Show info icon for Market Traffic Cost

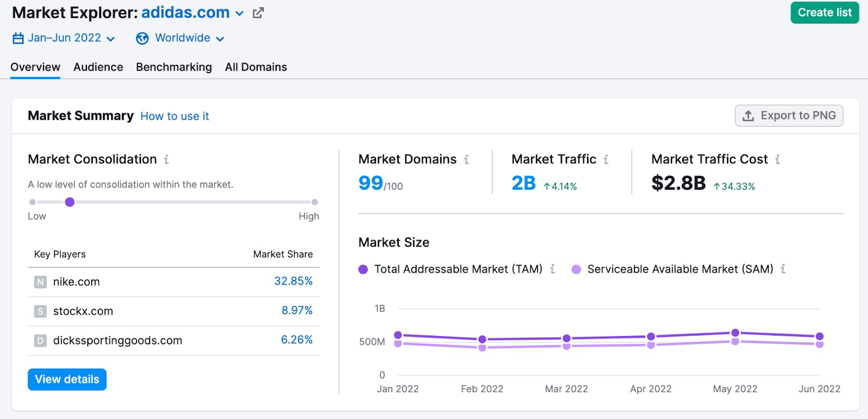click(777, 159)
